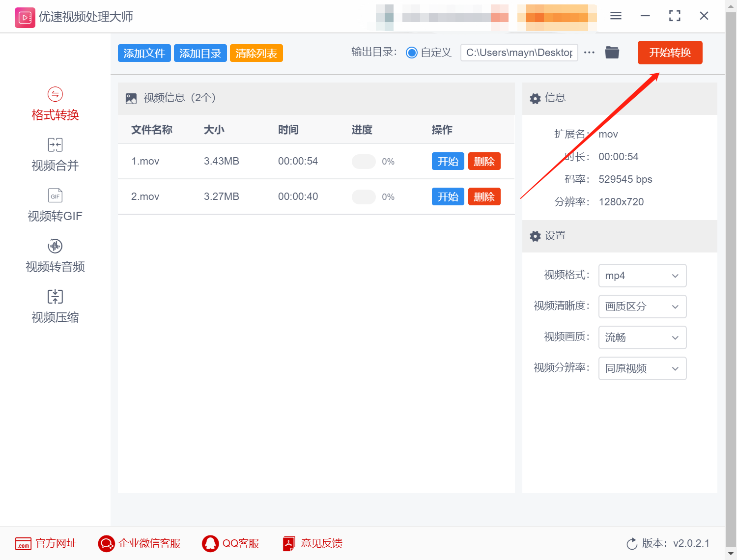Click the 版本: v2.0.2.1 text

pyautogui.click(x=676, y=543)
